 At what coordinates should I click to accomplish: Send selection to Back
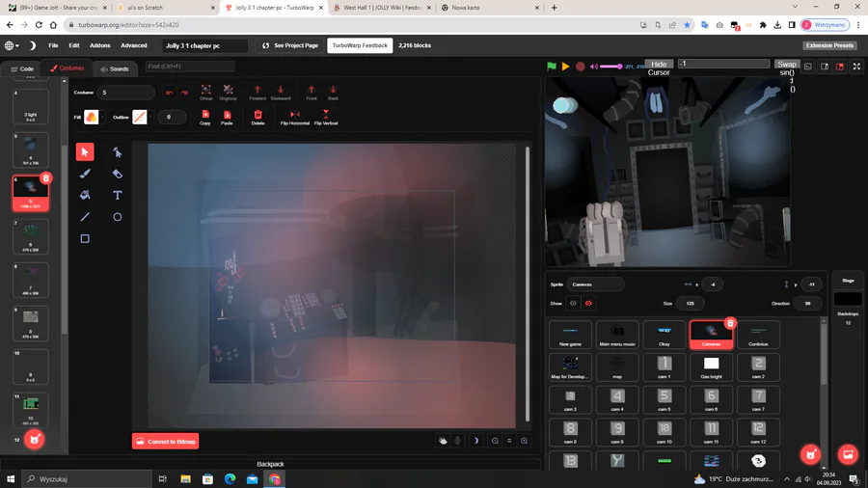pos(333,92)
